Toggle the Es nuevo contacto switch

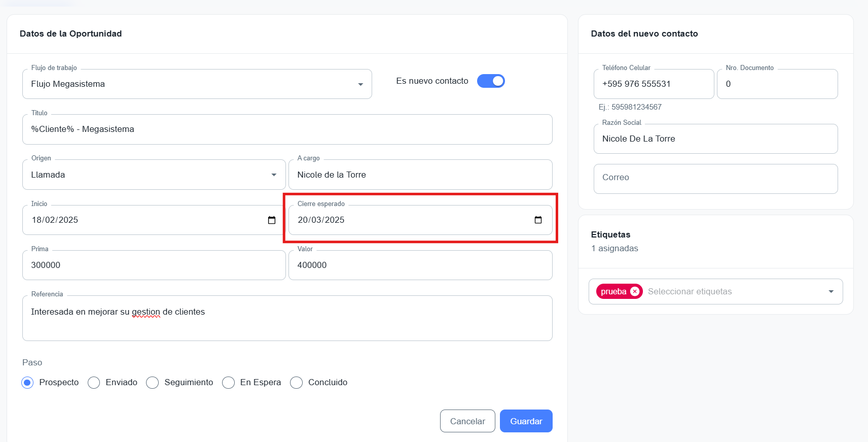coord(491,81)
